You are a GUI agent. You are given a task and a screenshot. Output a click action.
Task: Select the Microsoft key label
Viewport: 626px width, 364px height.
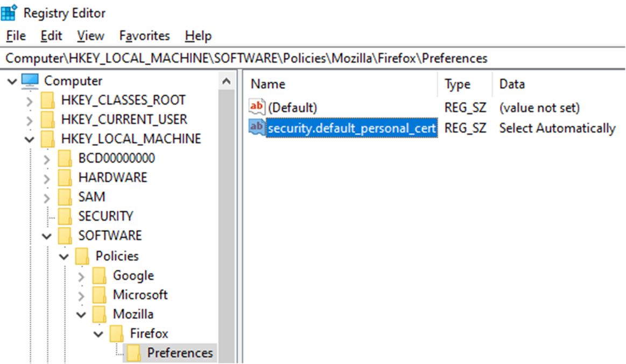pos(140,295)
